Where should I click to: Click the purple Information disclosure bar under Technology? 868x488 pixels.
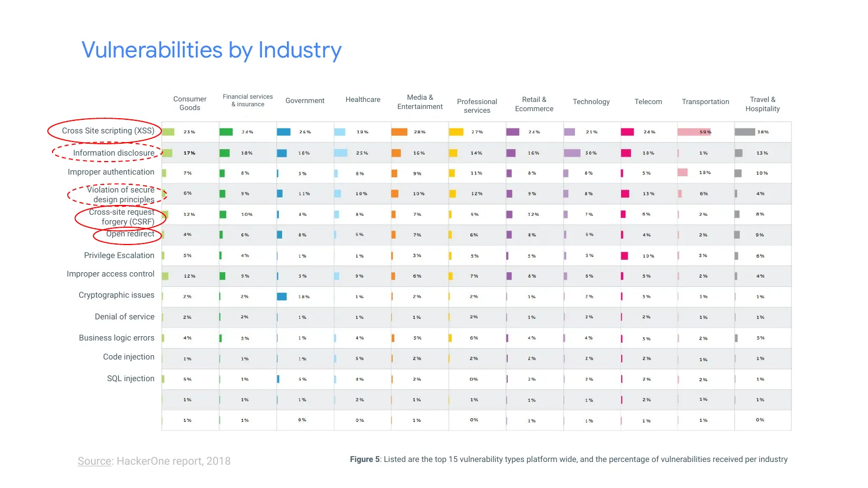pos(572,153)
